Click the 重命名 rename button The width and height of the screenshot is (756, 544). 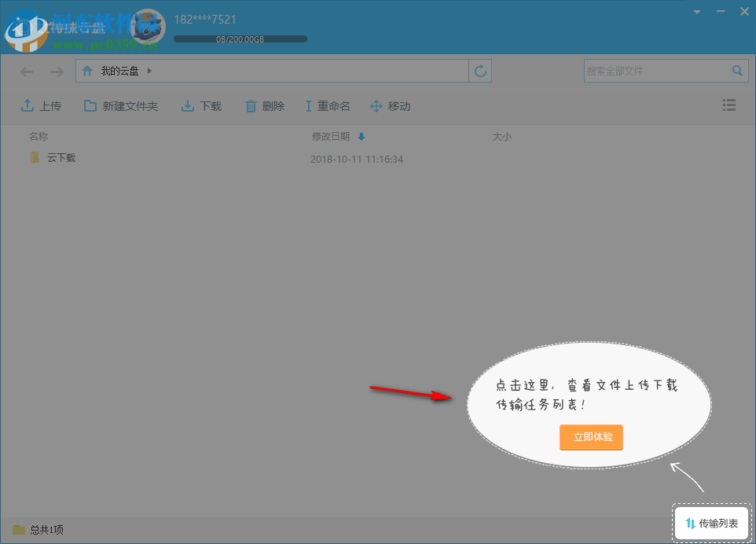click(328, 106)
